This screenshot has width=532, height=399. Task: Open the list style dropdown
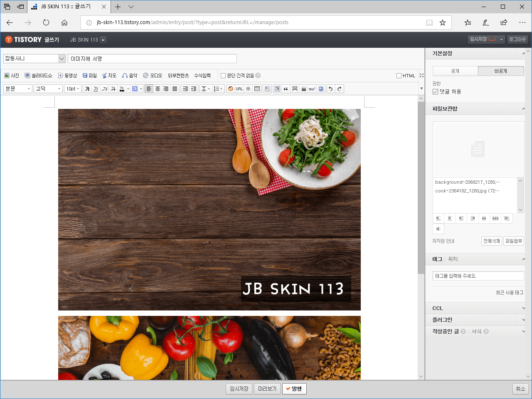point(218,89)
